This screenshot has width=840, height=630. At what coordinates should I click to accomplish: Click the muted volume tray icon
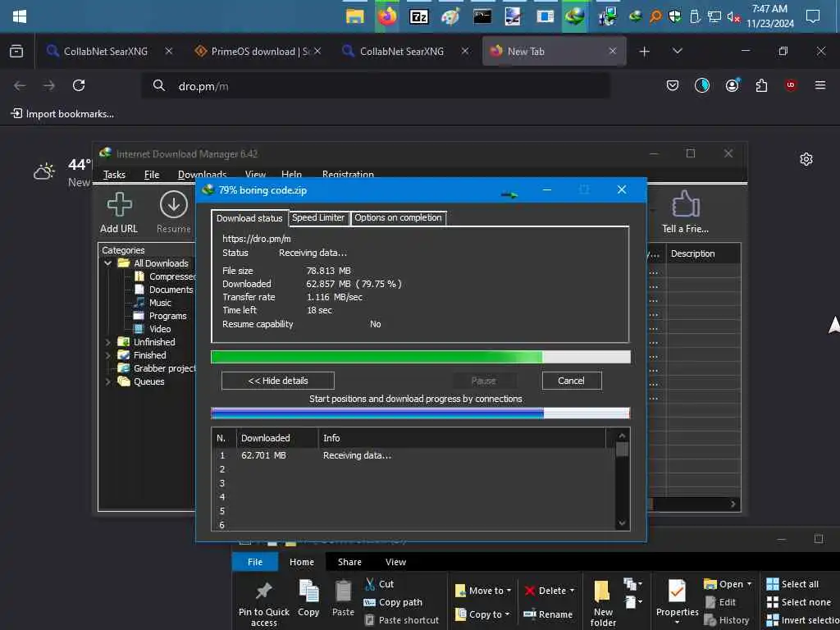[733, 17]
